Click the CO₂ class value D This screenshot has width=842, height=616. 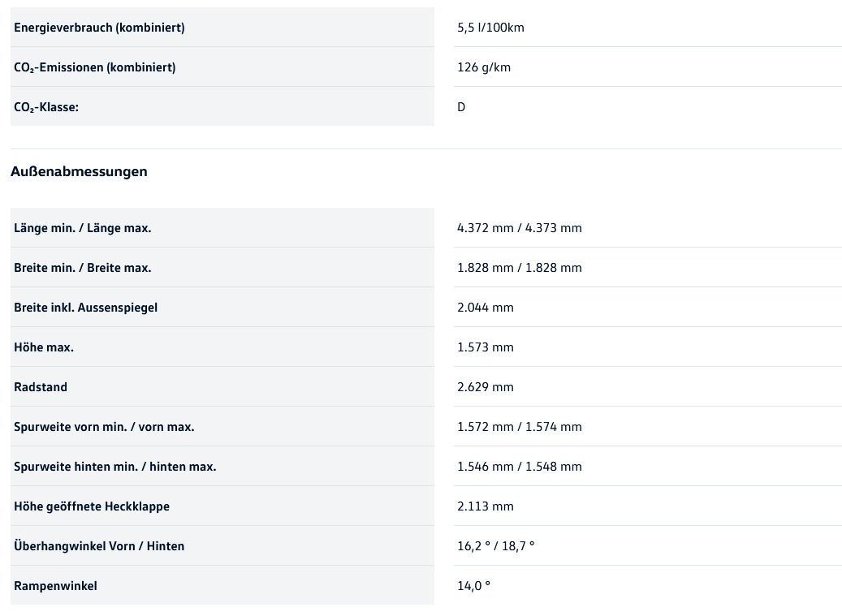[x=461, y=107]
